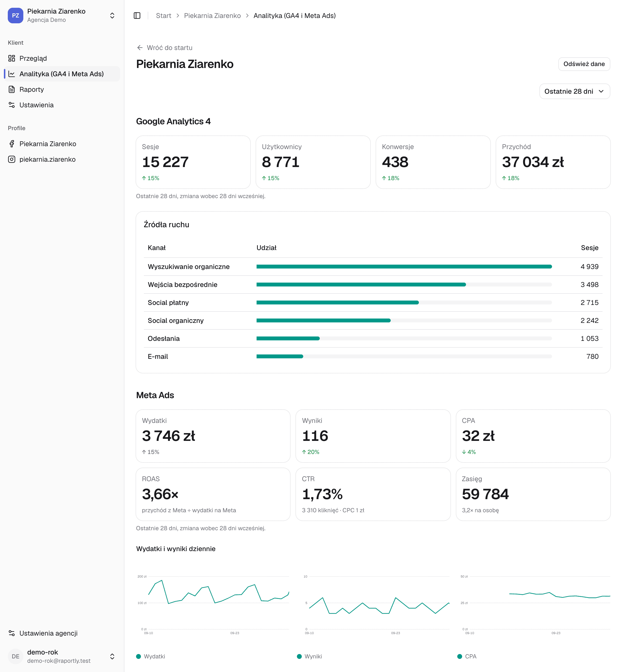Toggle the sidebar panel icon

[x=137, y=16]
